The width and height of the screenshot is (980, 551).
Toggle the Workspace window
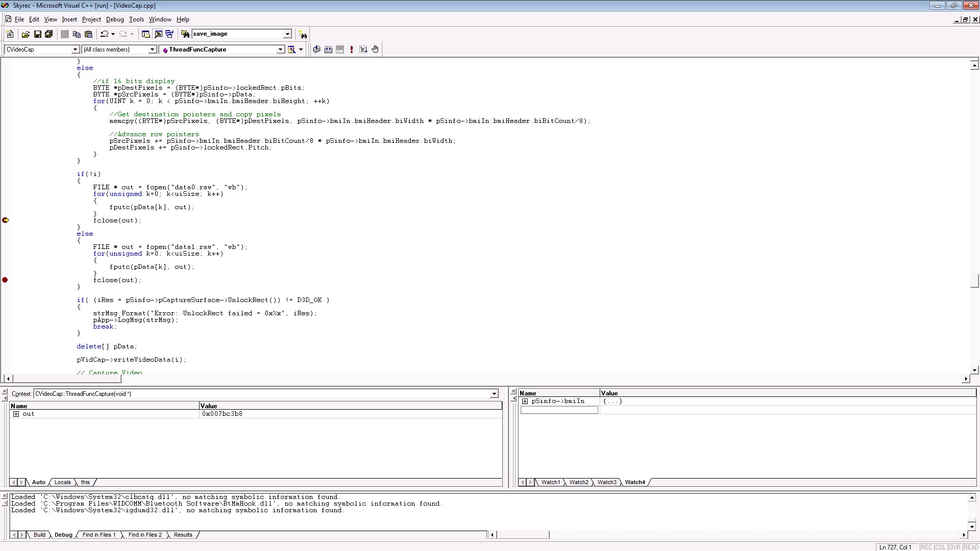tap(146, 34)
